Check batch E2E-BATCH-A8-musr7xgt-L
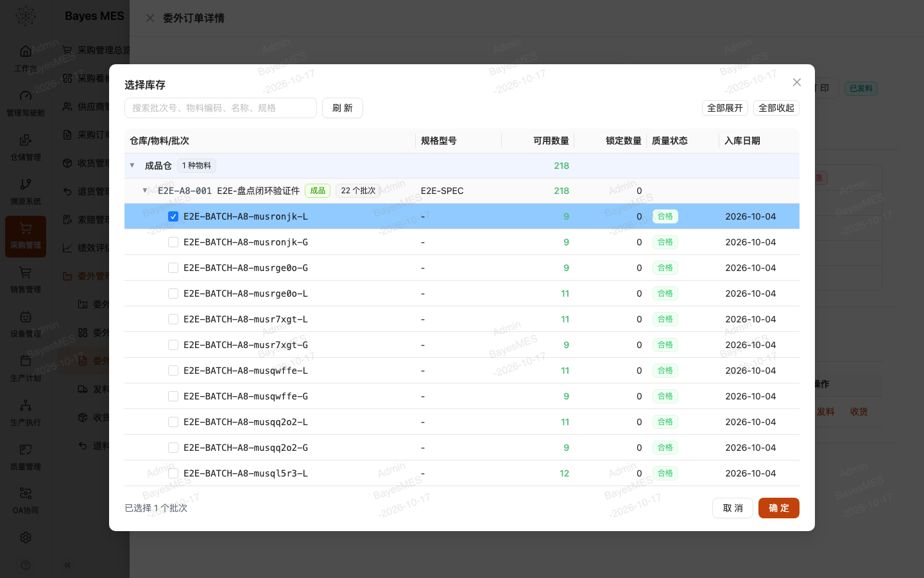Viewport: 924px width, 578px height. click(173, 319)
